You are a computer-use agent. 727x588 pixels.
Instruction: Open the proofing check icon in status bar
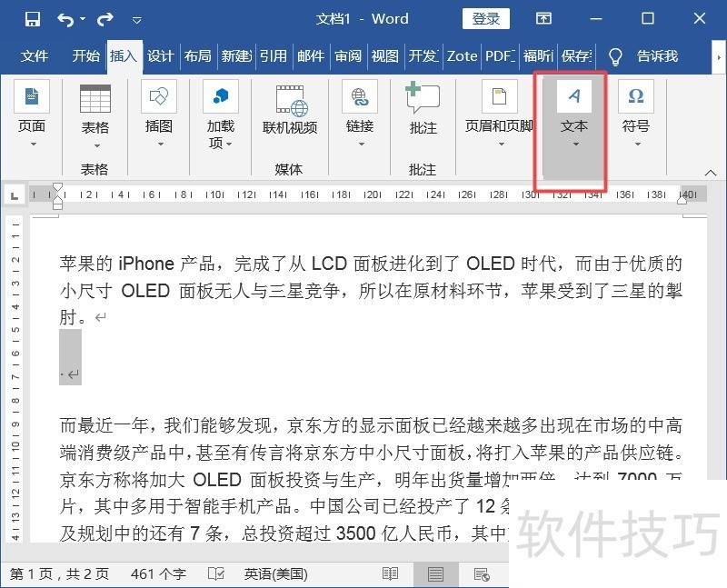pyautogui.click(x=216, y=574)
